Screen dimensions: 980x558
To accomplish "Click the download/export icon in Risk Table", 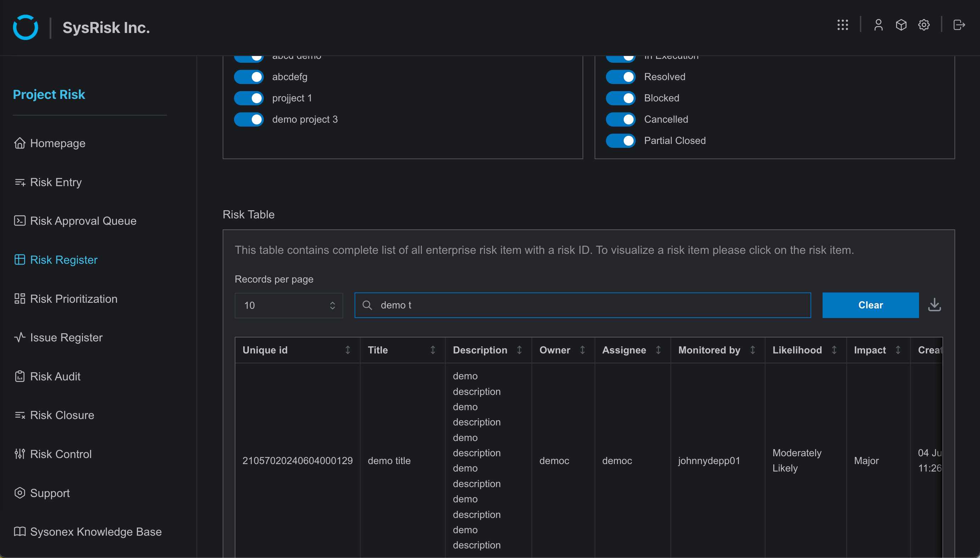I will coord(934,305).
